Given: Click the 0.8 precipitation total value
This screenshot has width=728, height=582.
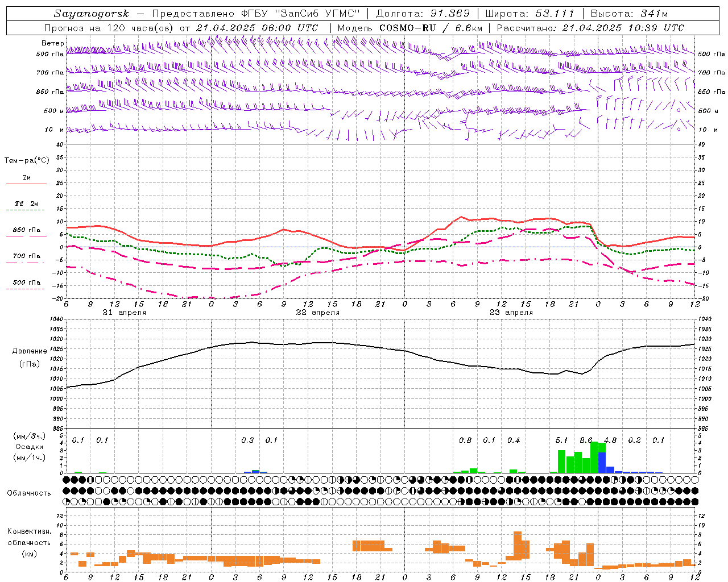Looking at the screenshot, I should (x=465, y=440).
